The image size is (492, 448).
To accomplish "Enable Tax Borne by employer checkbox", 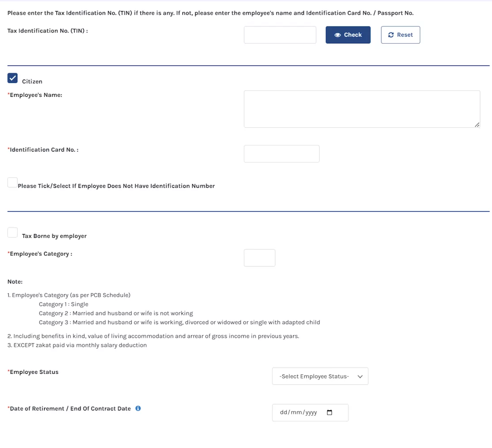I will coord(12,233).
